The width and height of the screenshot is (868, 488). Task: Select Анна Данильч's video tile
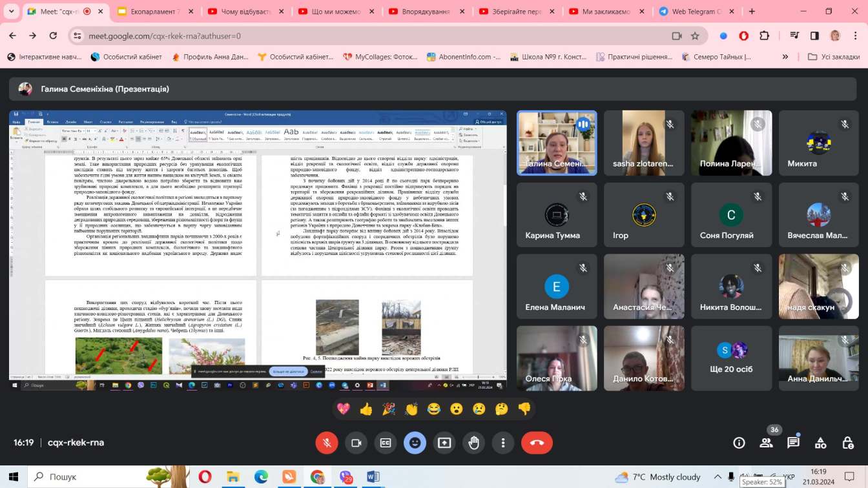pos(818,358)
